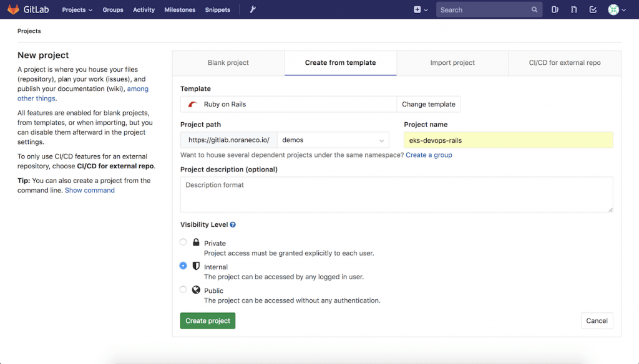Viewport: 639px width, 364px height.
Task: Open Snippets in the top navigation
Action: [x=218, y=9]
